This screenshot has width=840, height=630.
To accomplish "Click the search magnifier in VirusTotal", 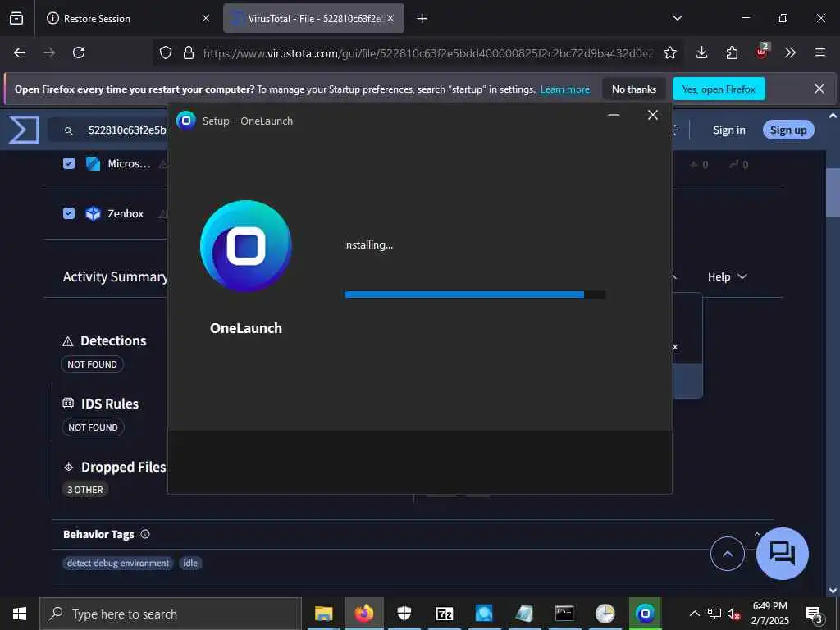I will point(69,130).
